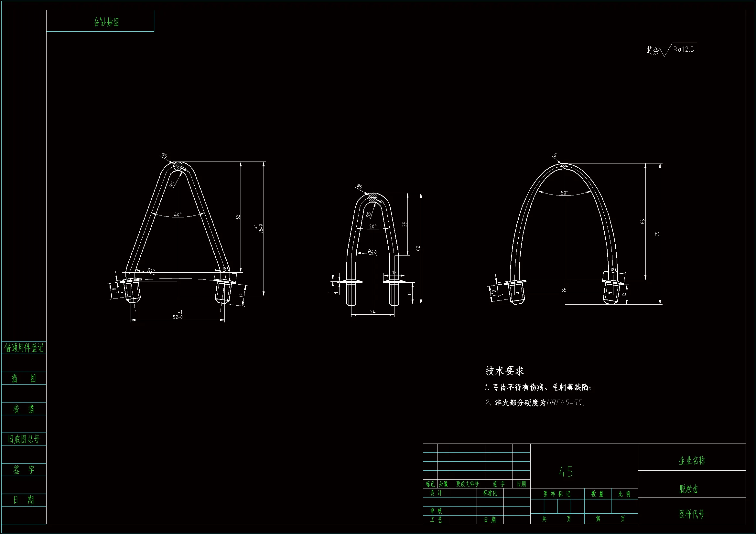Select the 企业名称 title block cell
This screenshot has width=756, height=534.
pos(692,460)
